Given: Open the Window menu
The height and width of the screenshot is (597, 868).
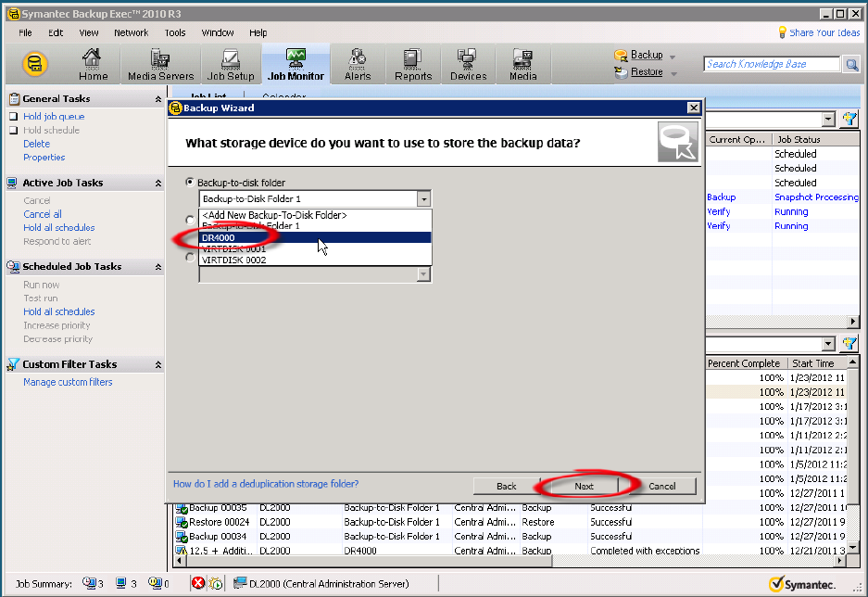Looking at the screenshot, I should [218, 32].
